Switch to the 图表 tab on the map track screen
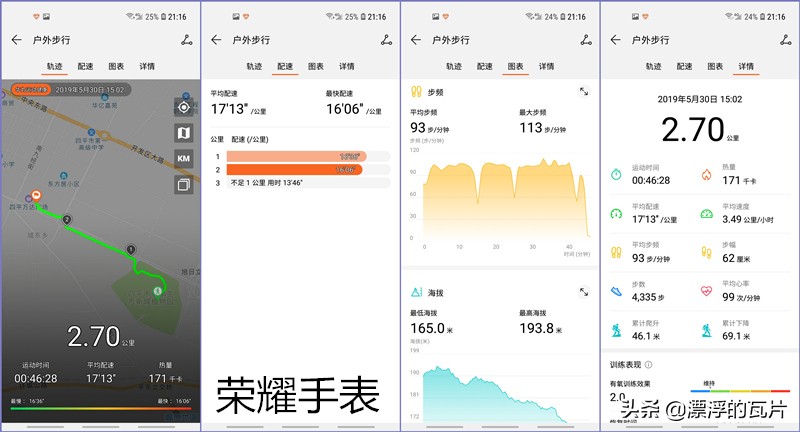The height and width of the screenshot is (432, 800). [116, 66]
